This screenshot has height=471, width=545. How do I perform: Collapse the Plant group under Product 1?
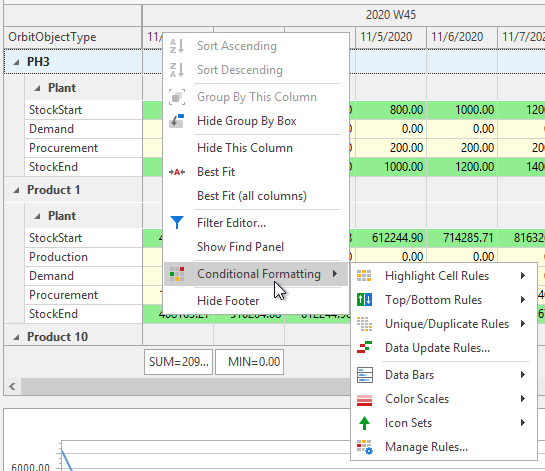point(37,216)
